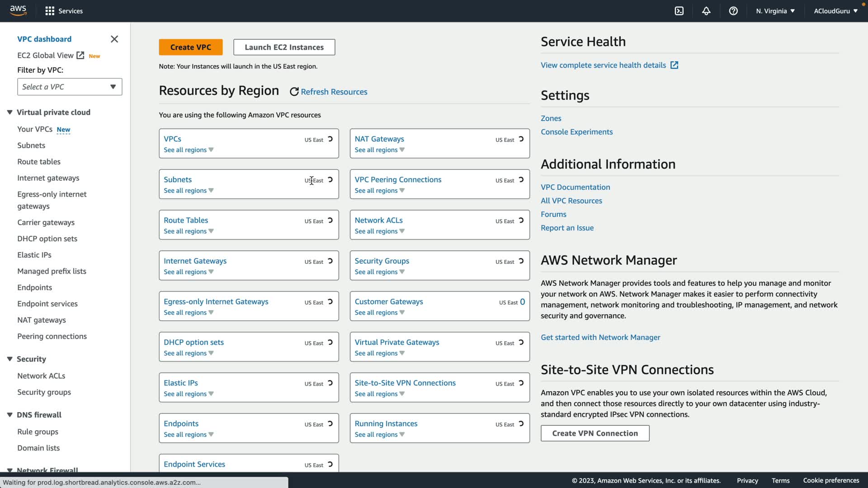This screenshot has width=868, height=488.
Task: Close the VPC navigation sidebar
Action: point(114,39)
